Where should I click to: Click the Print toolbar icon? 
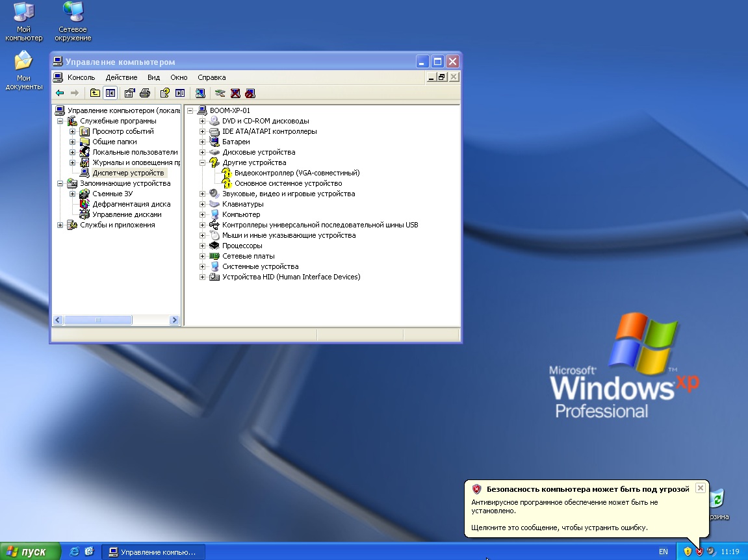(x=145, y=93)
